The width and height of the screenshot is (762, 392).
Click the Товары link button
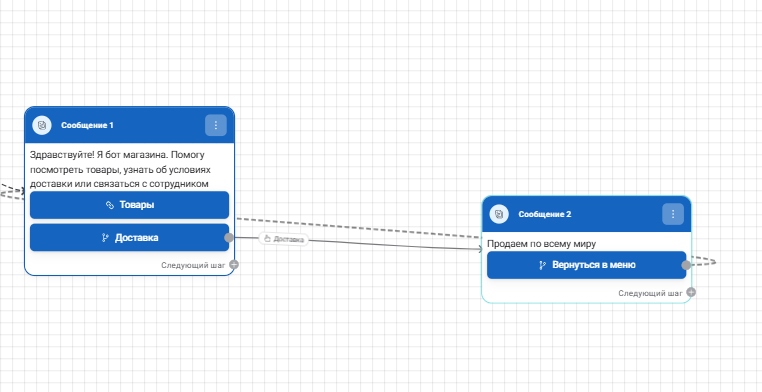click(129, 205)
